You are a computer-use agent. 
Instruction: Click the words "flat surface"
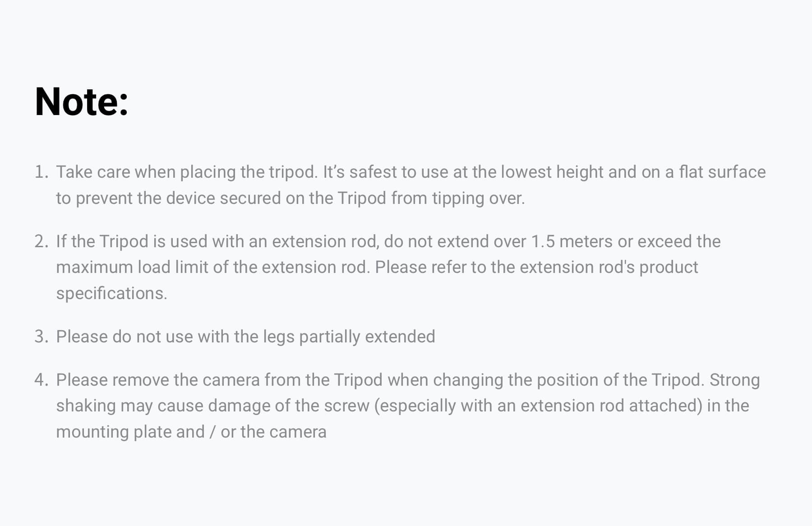[722, 172]
